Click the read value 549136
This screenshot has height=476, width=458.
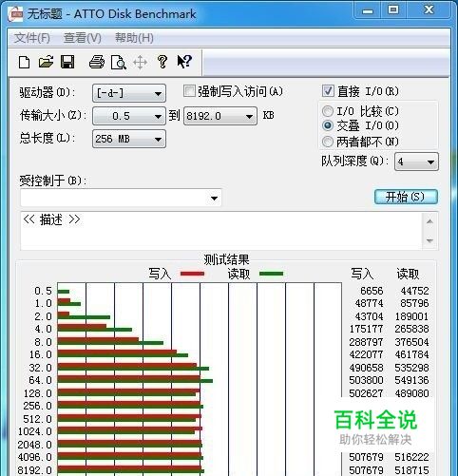click(411, 380)
